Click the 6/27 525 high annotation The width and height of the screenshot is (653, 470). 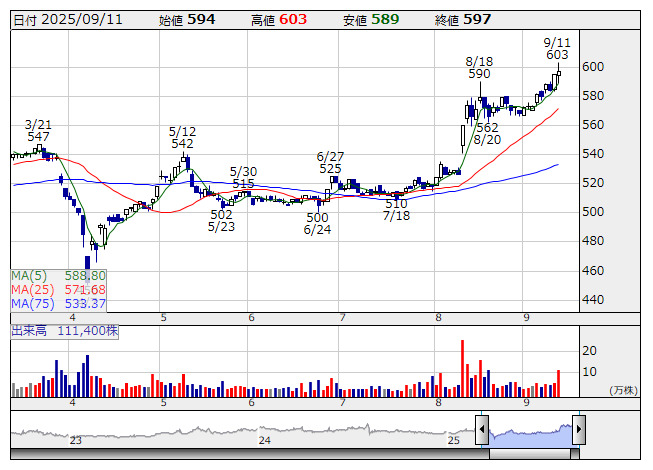330,163
